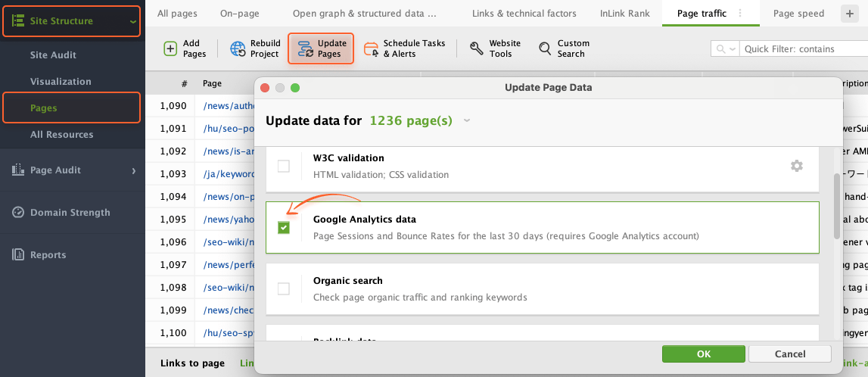Click the Rebuild Project globe icon
The height and width of the screenshot is (377, 868).
coord(238,48)
